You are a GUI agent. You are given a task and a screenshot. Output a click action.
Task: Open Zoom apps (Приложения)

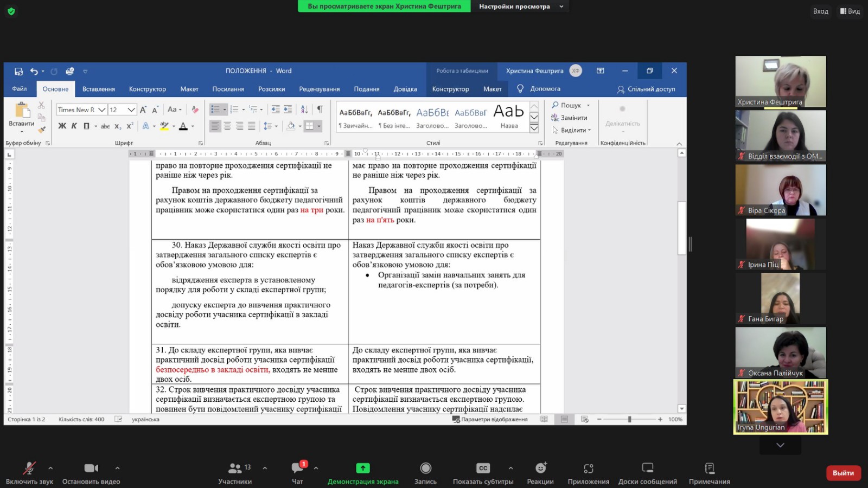[589, 473]
